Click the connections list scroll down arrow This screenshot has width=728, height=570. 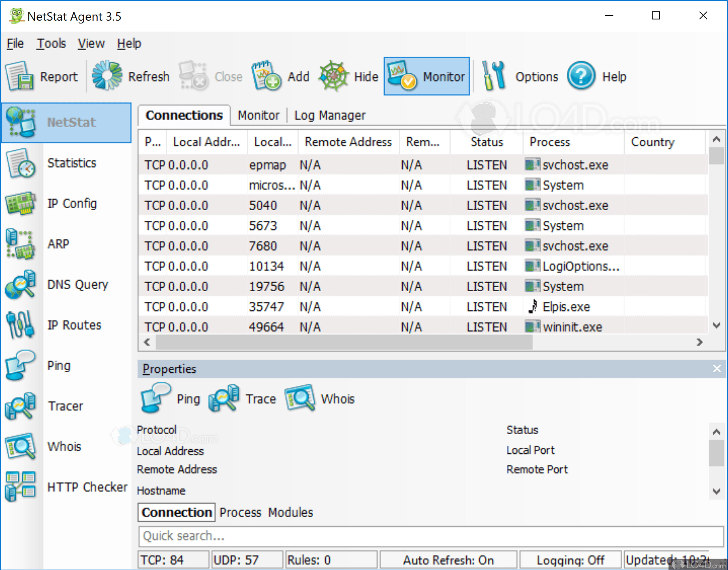coord(716,325)
